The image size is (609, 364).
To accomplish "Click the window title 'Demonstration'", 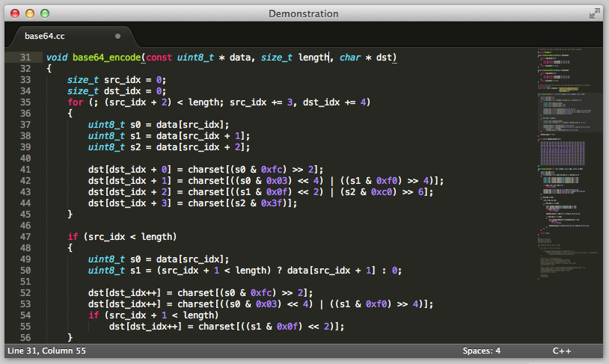I will [304, 13].
